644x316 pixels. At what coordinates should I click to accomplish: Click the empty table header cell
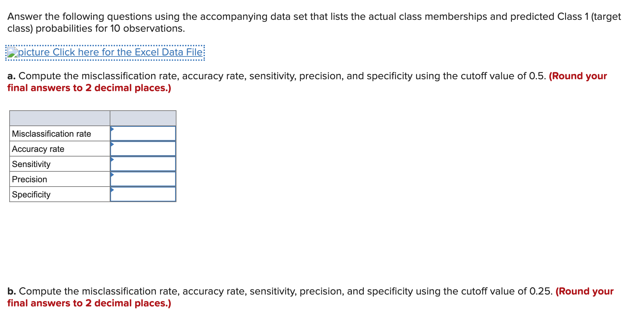click(59, 118)
